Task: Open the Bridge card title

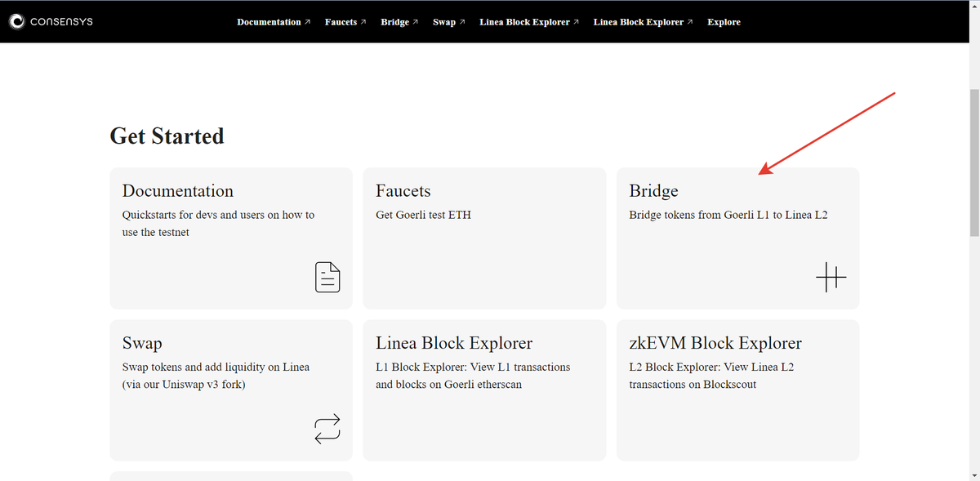Action: coord(653,191)
